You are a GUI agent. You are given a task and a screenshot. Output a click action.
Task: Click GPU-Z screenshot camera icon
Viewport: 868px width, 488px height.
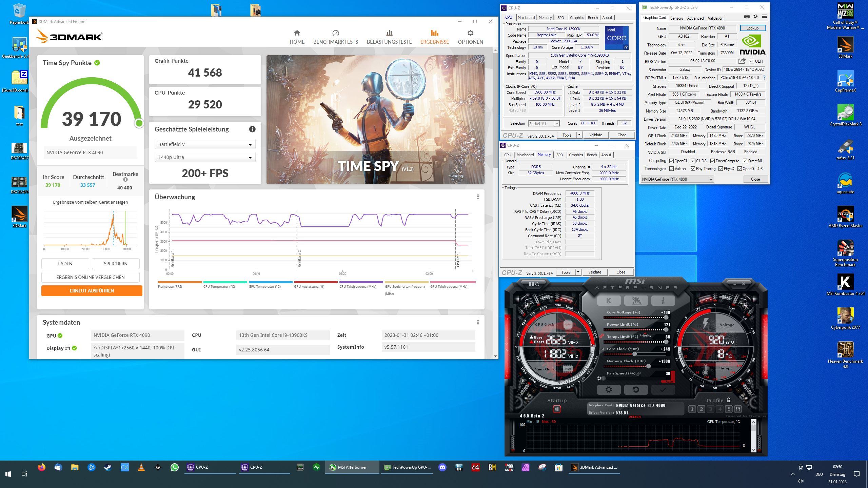[747, 16]
